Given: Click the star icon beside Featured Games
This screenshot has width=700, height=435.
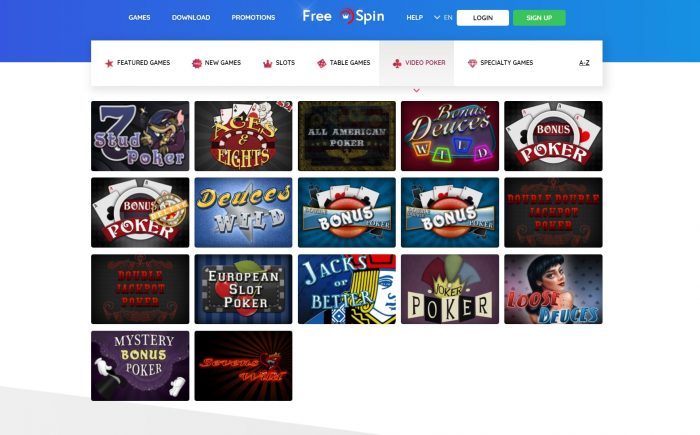Looking at the screenshot, I should [x=109, y=63].
